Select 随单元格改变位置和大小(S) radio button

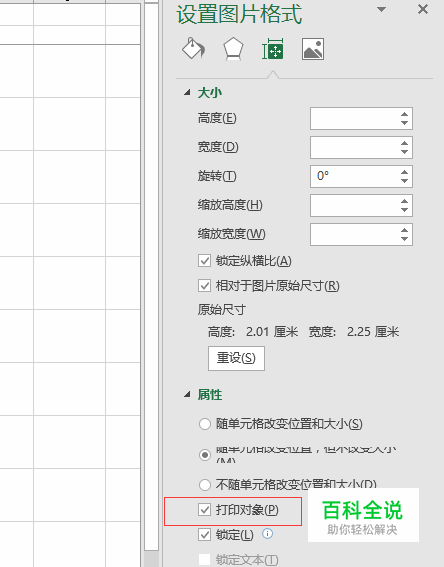pyautogui.click(x=205, y=424)
